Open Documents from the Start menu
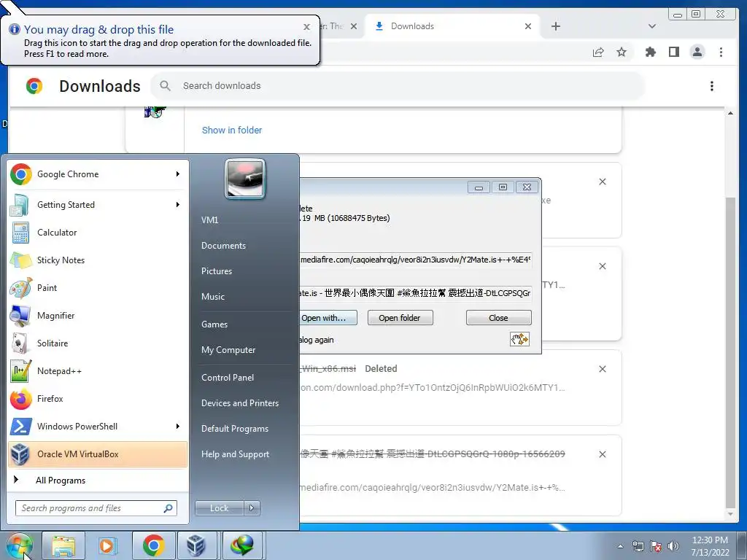The image size is (747, 560). [x=223, y=246]
